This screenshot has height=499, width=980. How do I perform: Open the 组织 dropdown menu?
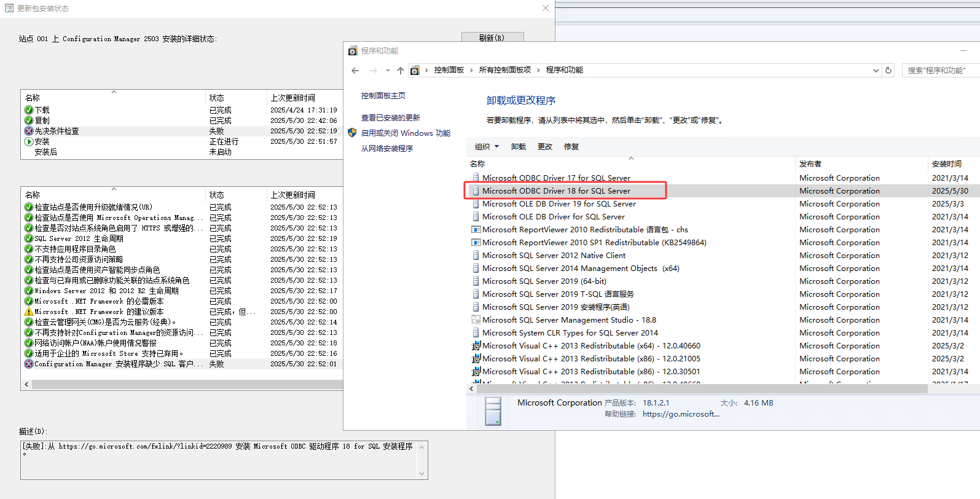pos(487,146)
